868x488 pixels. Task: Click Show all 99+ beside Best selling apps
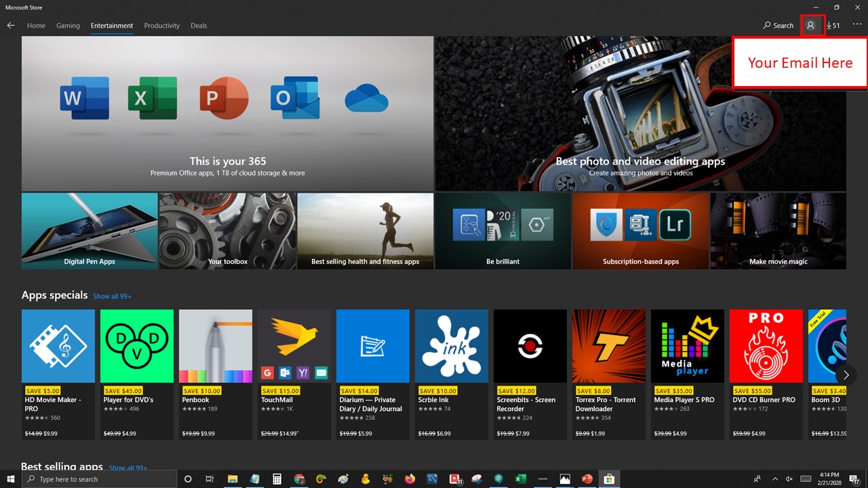[128, 468]
